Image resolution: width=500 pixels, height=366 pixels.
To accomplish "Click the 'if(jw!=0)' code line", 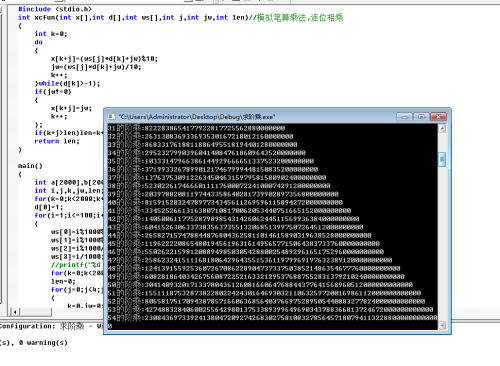I will tap(53, 92).
